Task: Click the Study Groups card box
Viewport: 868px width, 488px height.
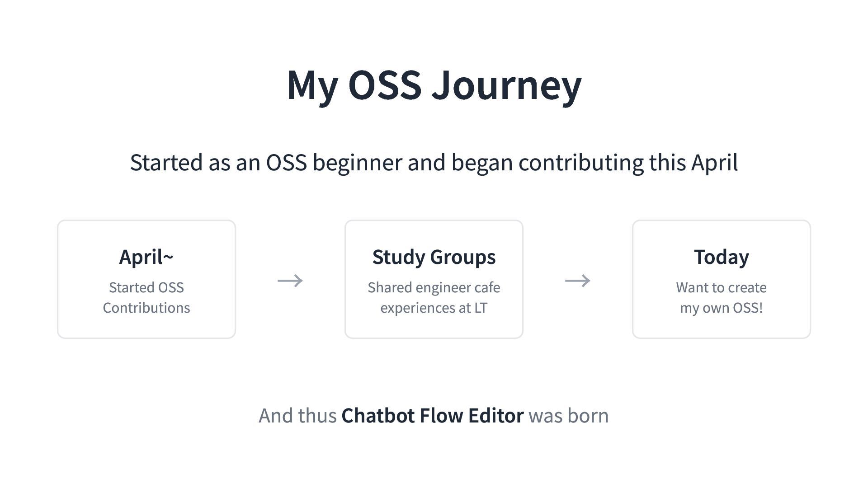Action: point(434,279)
